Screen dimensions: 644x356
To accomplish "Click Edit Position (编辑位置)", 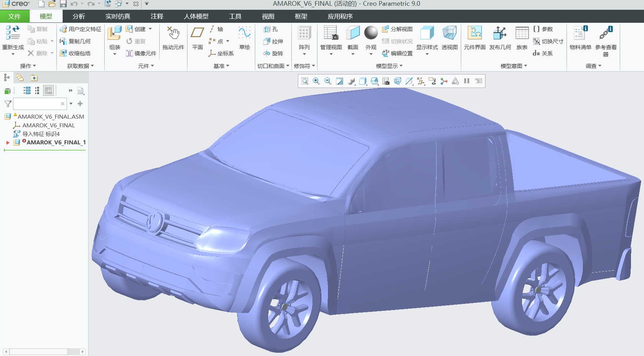I will (397, 53).
